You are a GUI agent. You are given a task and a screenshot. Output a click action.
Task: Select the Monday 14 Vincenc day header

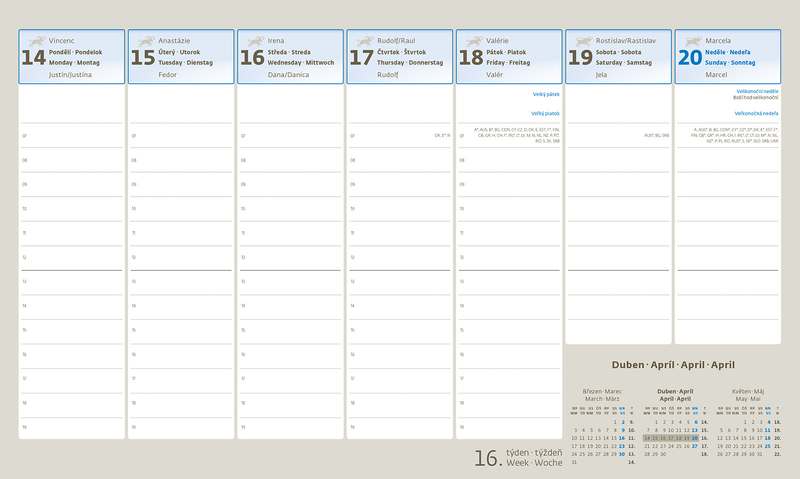tap(72, 57)
